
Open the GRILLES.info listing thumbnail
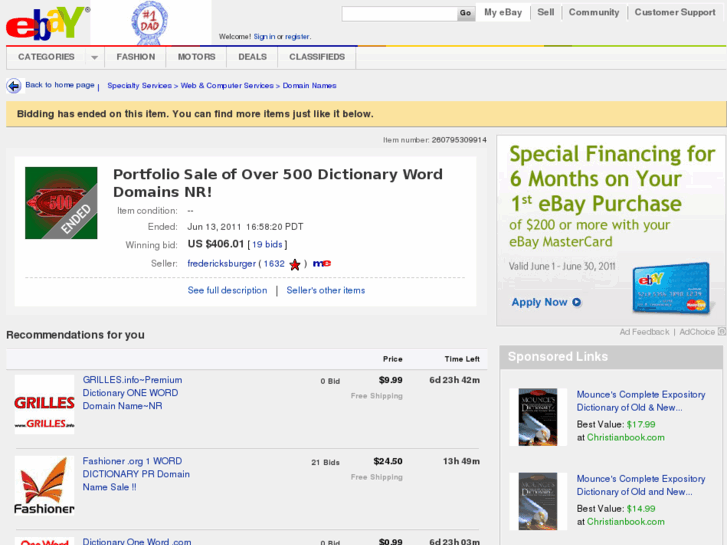44,404
